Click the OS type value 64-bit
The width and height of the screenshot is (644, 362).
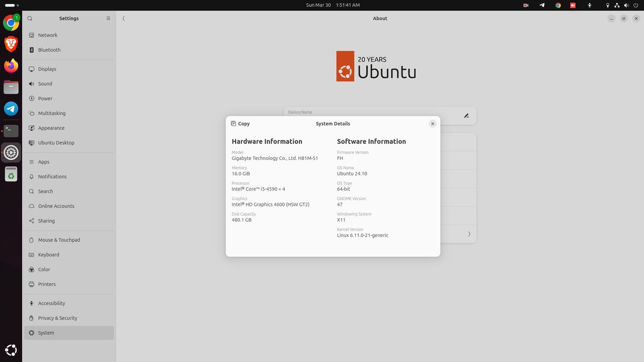(343, 189)
